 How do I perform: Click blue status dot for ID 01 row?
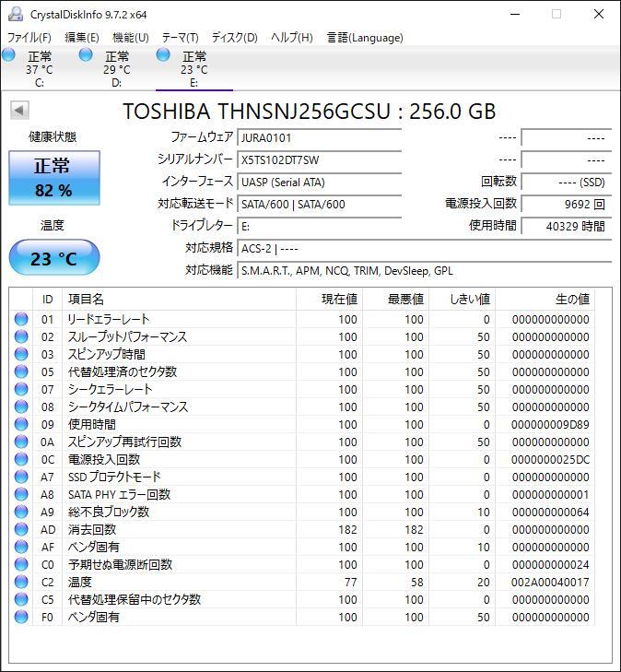pos(21,319)
